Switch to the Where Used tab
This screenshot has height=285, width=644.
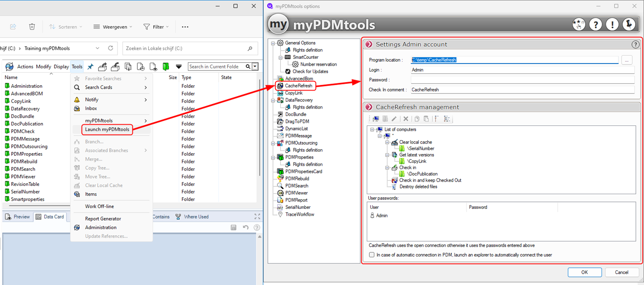tap(192, 217)
